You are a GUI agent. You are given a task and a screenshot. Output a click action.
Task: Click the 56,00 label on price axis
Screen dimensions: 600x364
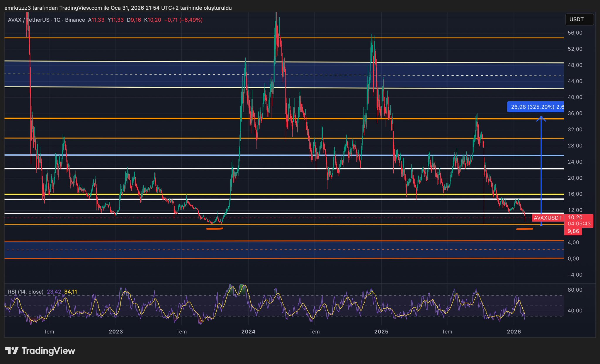click(575, 33)
